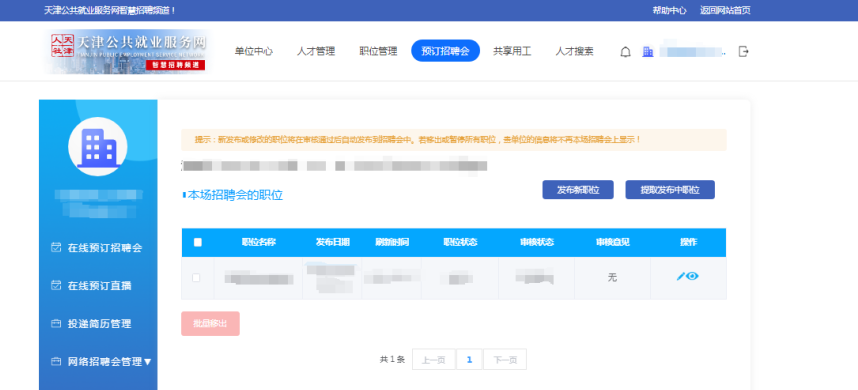Click the 发布日期 column header
Viewport: 858px width, 390px height.
pyautogui.click(x=332, y=242)
